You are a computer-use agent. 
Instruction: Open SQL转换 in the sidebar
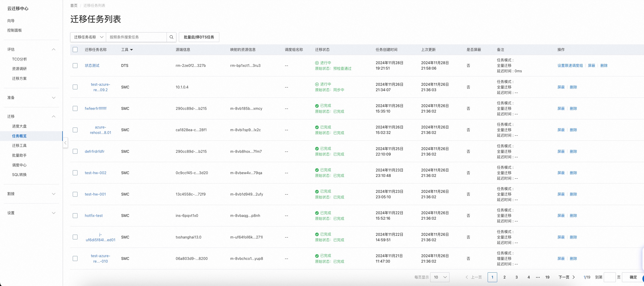tap(19, 175)
